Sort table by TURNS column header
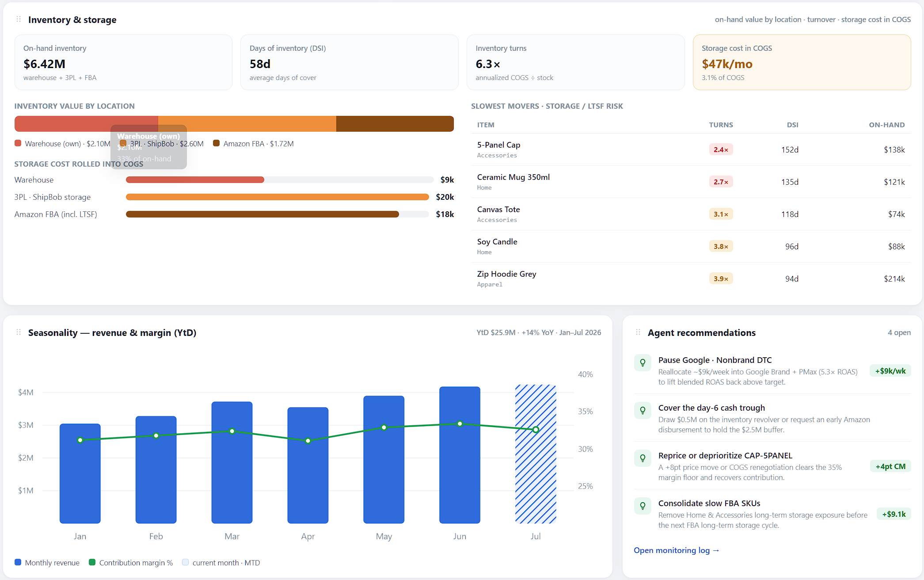 pos(721,125)
